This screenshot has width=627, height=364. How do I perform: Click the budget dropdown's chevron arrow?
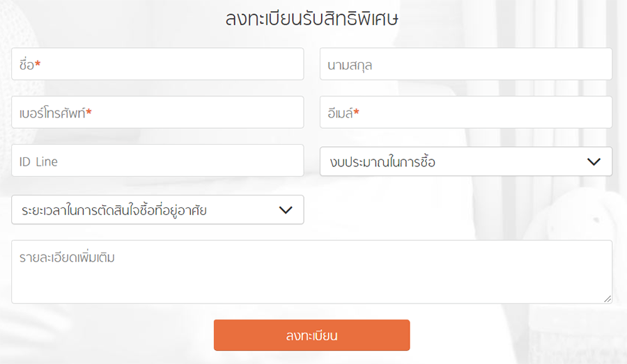[x=594, y=161]
